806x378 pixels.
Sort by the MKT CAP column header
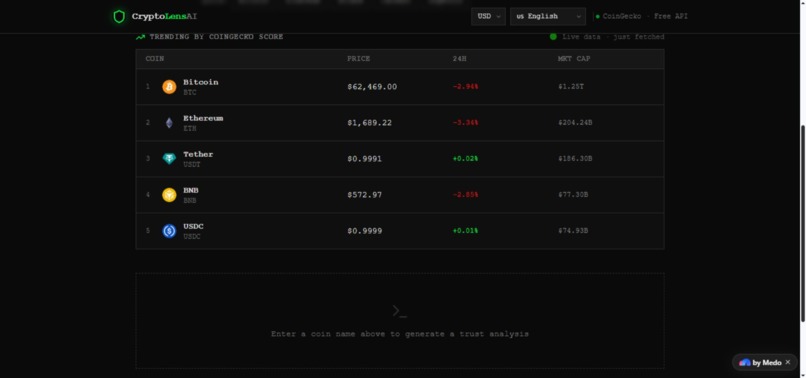point(574,59)
